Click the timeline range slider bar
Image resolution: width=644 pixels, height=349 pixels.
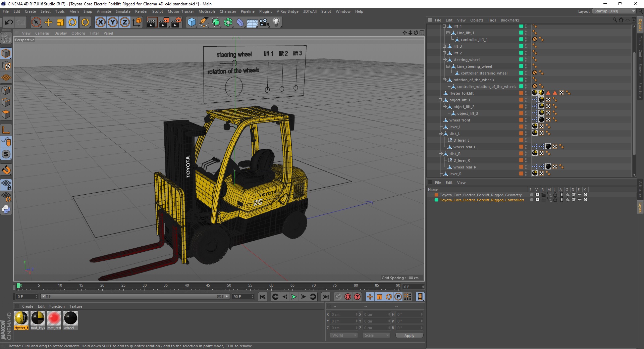pyautogui.click(x=135, y=296)
